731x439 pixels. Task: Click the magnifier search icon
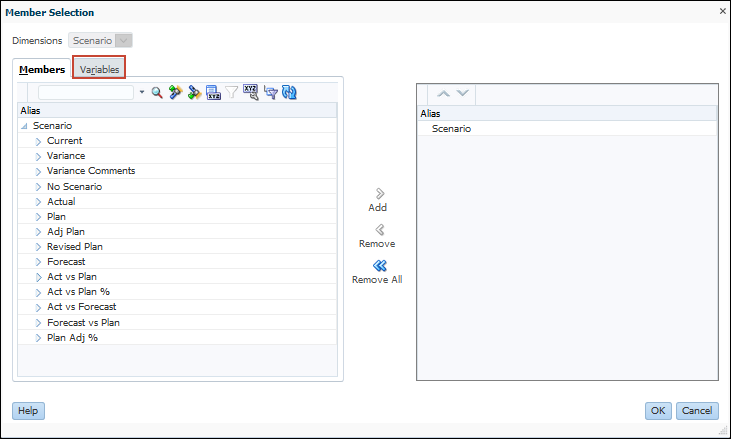[x=157, y=93]
